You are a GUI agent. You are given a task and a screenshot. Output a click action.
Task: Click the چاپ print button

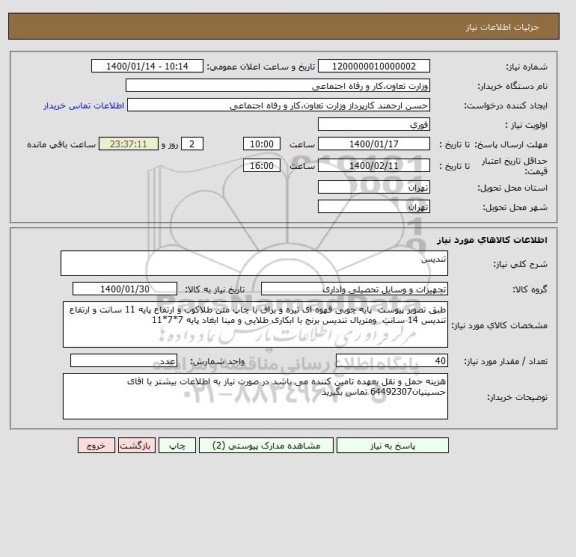pyautogui.click(x=177, y=445)
